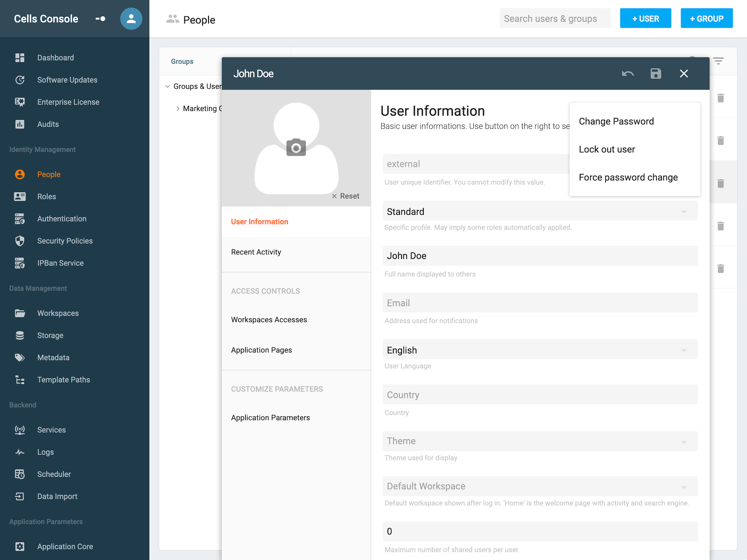Switch to the User Information tab
747x560 pixels.
296,222
